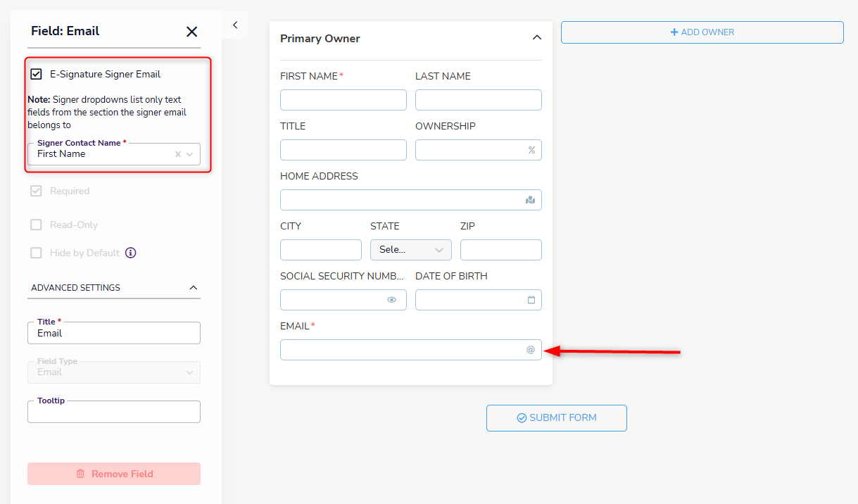The width and height of the screenshot is (858, 504).
Task: Toggle the Read-Only checkbox
Action: (36, 225)
